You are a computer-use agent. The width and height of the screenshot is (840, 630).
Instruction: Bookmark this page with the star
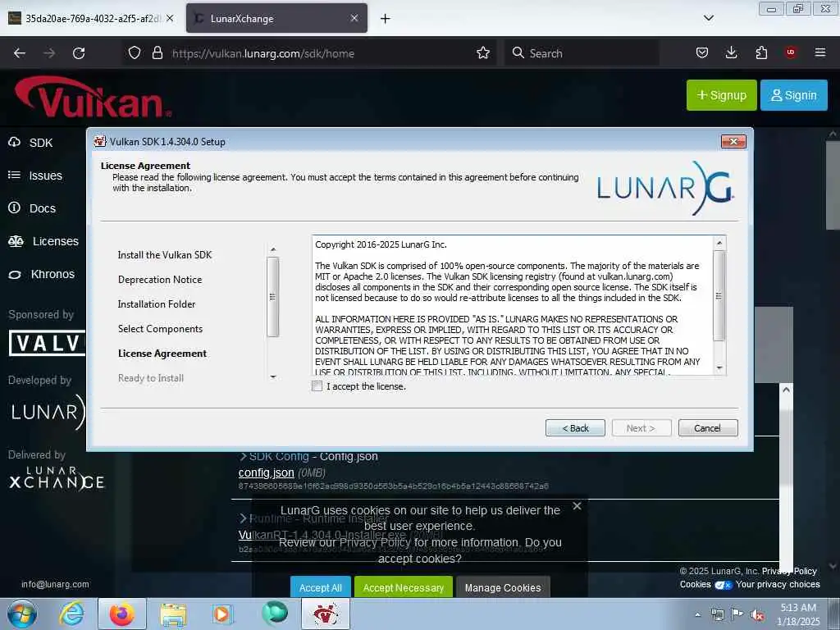pos(483,53)
